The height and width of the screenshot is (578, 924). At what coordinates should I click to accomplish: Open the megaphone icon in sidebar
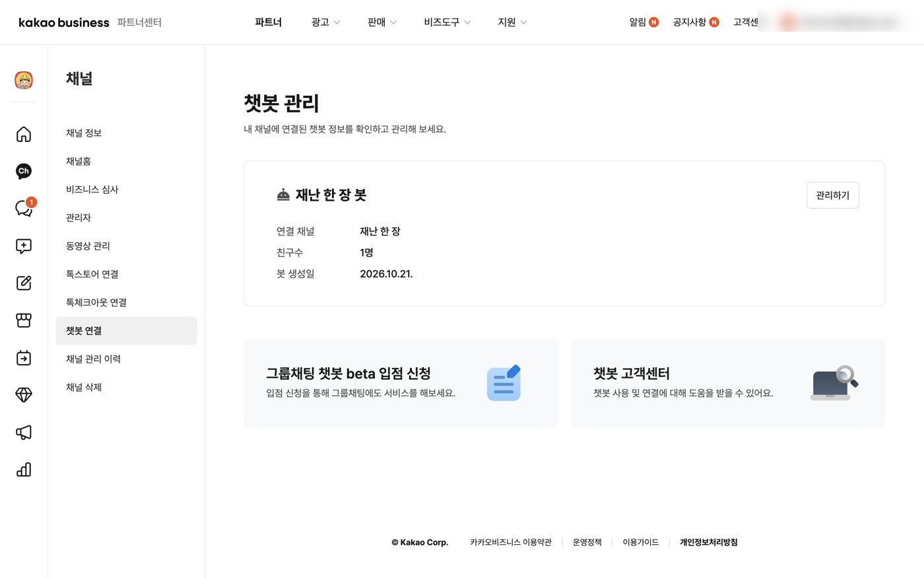coord(24,432)
